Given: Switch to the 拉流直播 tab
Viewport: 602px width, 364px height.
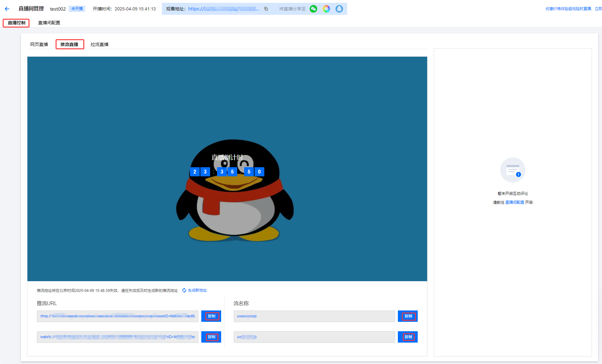Looking at the screenshot, I should point(100,44).
